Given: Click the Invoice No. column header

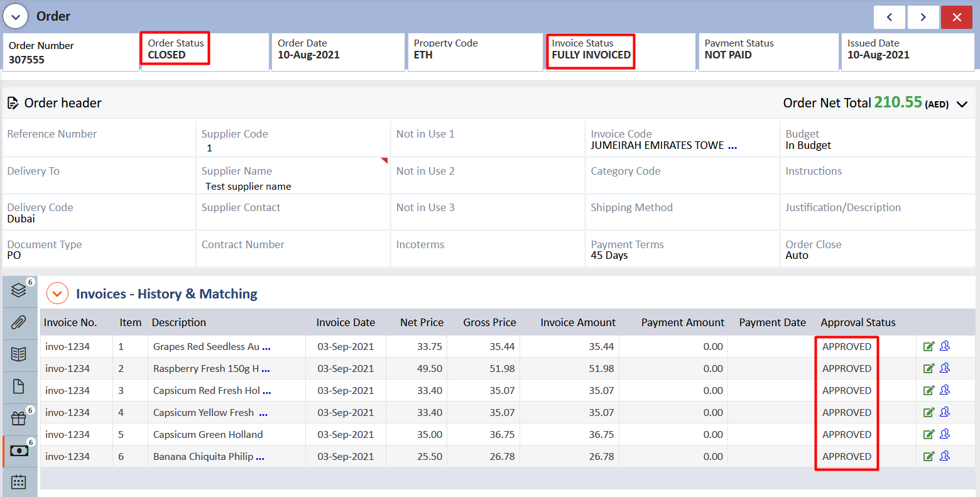Looking at the screenshot, I should (70, 322).
